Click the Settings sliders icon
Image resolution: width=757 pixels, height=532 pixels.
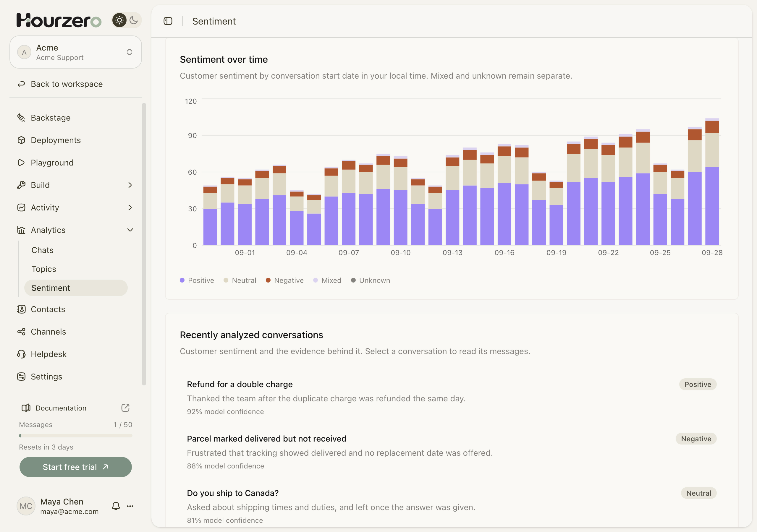coord(21,377)
